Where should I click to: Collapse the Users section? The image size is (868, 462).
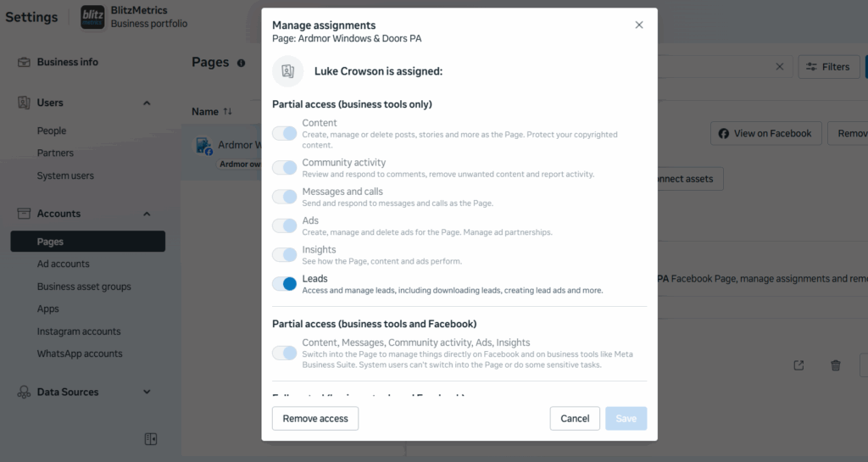click(x=147, y=103)
